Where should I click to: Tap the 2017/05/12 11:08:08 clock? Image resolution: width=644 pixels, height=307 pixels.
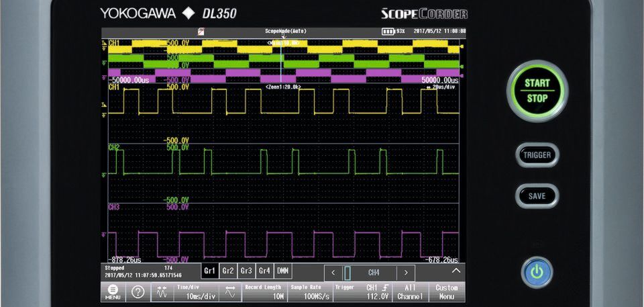point(439,31)
